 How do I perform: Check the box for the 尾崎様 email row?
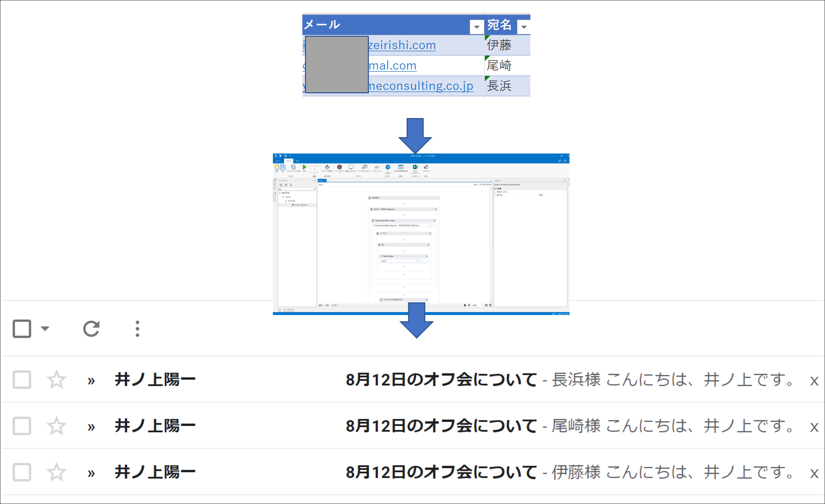click(22, 426)
